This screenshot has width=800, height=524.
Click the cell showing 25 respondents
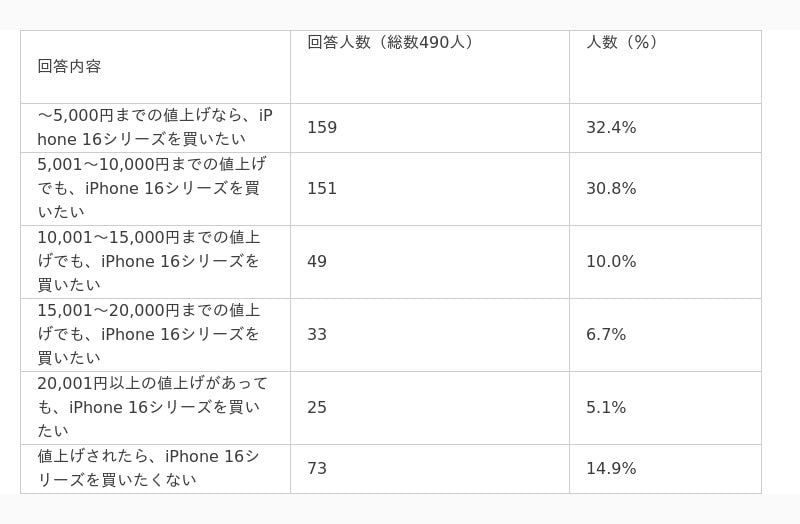pos(430,408)
